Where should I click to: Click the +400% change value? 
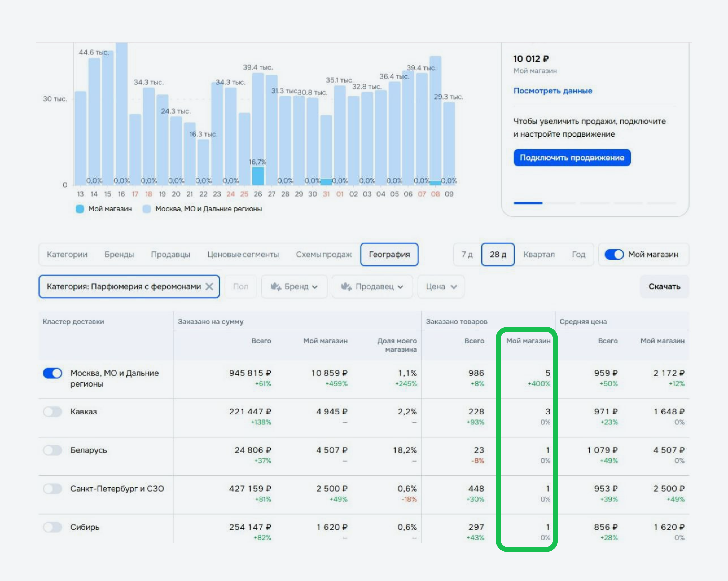tap(539, 384)
